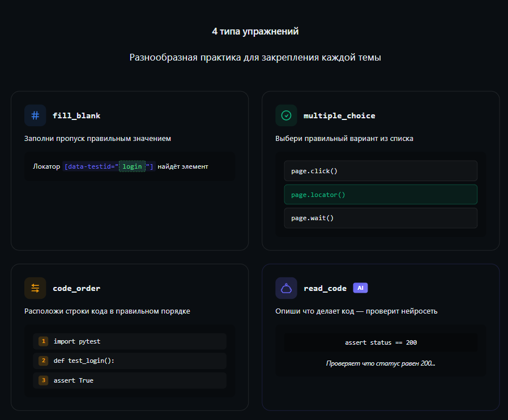The height and width of the screenshot is (420, 508).
Task: Click the green checkmark circle icon
Action: pos(286,115)
